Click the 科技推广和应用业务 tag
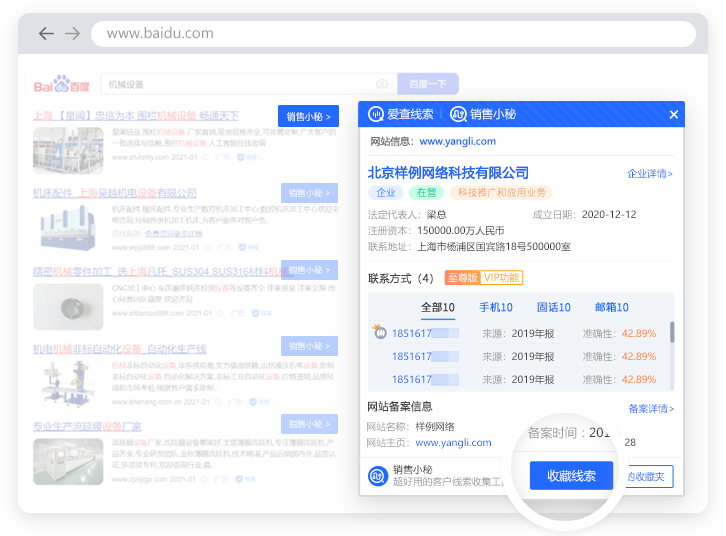This screenshot has height=536, width=726. point(501,193)
